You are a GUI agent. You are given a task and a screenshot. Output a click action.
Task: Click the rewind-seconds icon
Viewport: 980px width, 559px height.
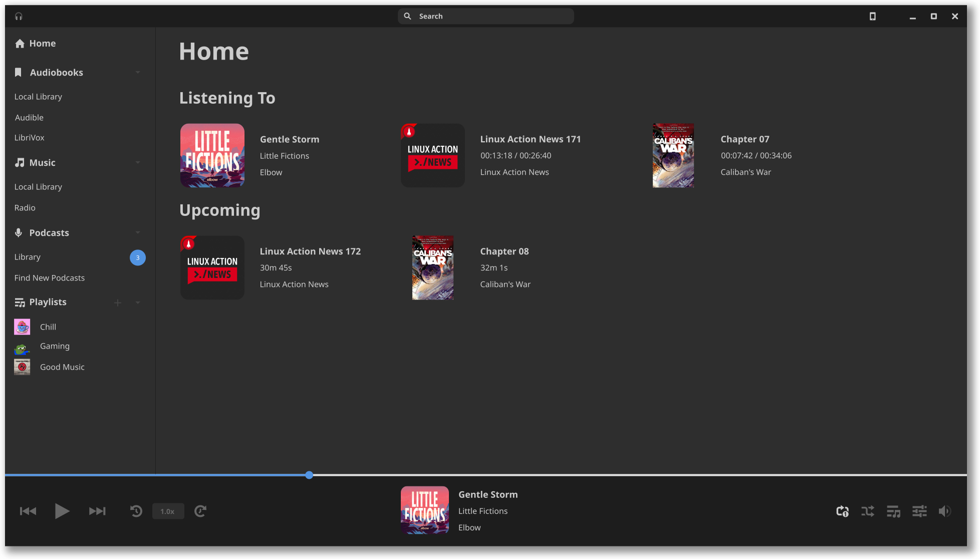click(136, 511)
